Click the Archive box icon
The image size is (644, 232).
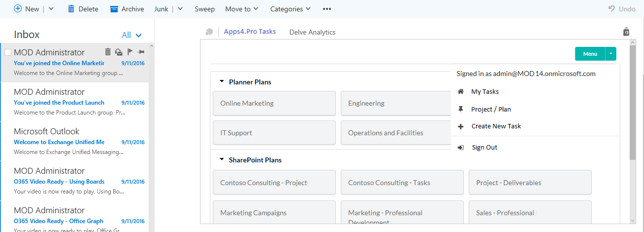click(114, 9)
